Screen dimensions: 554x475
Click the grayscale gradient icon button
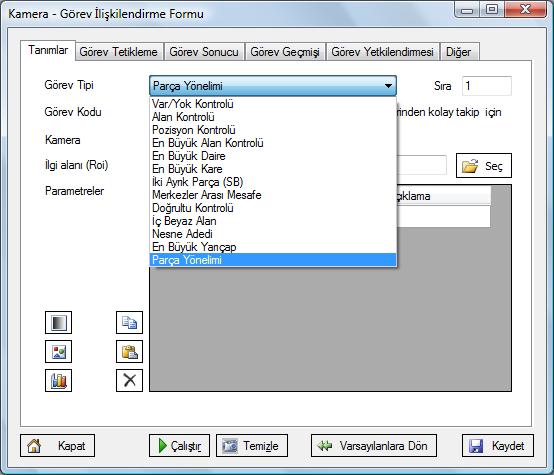pos(58,322)
